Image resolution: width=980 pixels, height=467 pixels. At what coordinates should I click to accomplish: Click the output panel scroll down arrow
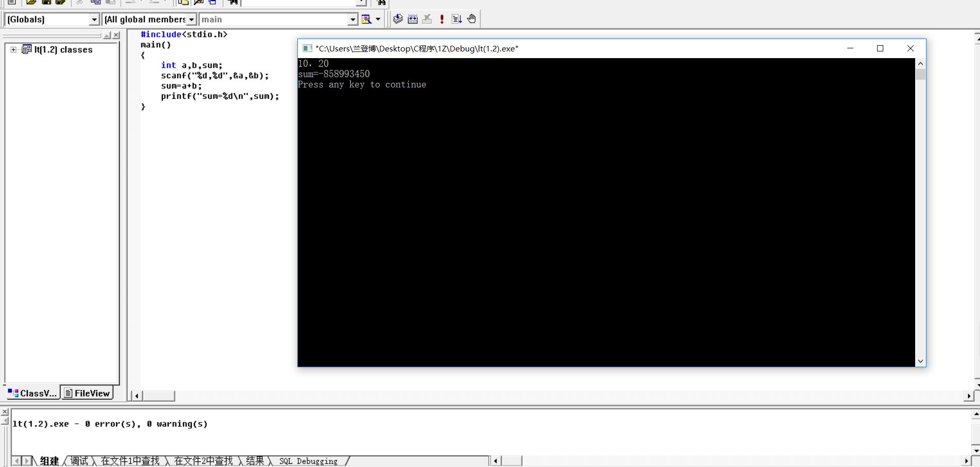975,451
